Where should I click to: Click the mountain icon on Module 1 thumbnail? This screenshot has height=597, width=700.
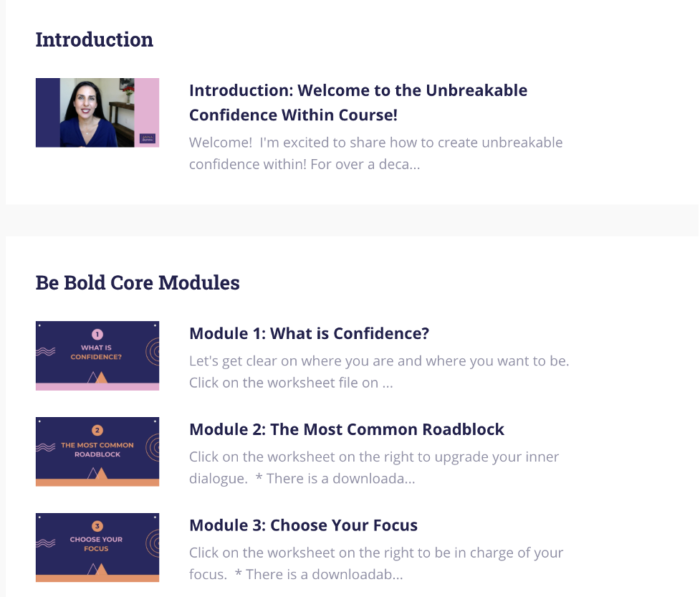pos(97,377)
